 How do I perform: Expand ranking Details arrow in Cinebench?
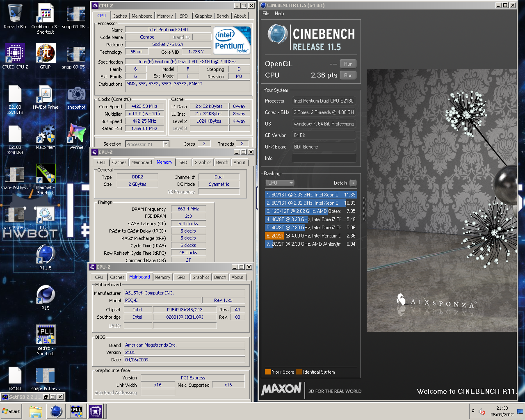click(353, 183)
